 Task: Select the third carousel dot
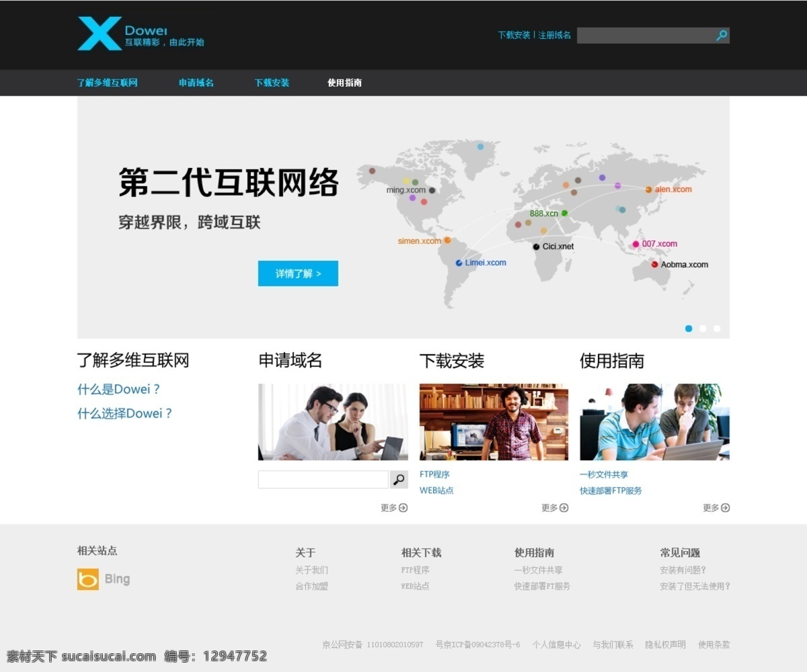(x=717, y=329)
